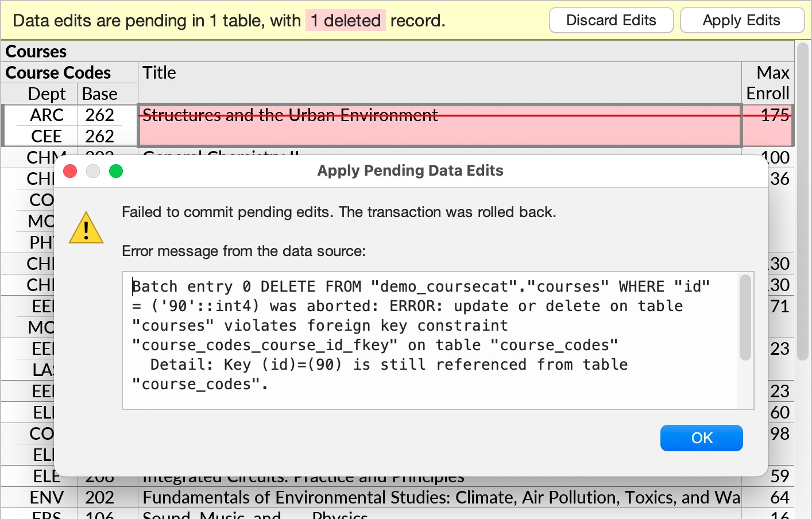The width and height of the screenshot is (812, 519).
Task: Click the green zoom button on the dialog
Action: pos(115,171)
